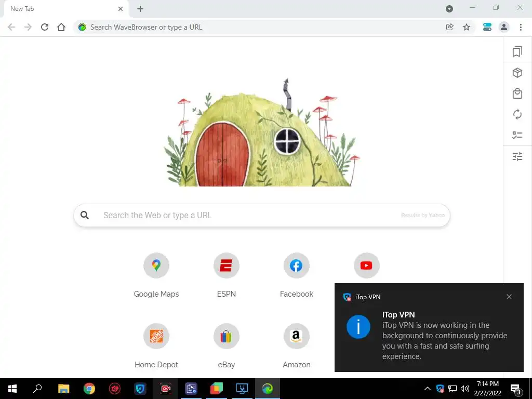Click the forward navigation arrow

point(28,27)
